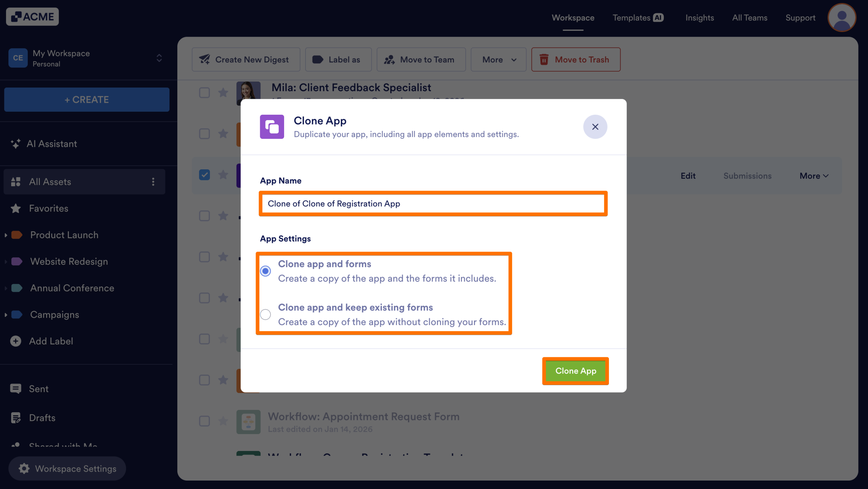Expand the My Workspace switcher
Screen dimensions: 868x489
159,58
